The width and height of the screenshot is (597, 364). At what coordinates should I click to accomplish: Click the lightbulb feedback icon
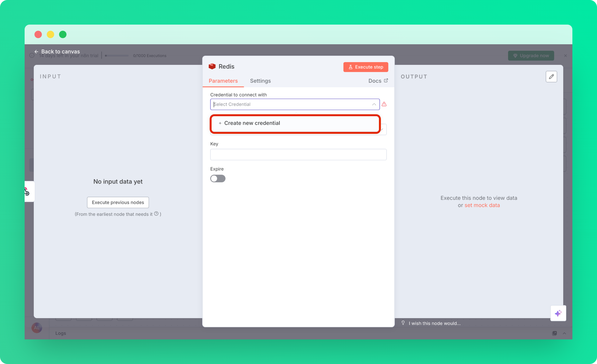click(x=403, y=323)
